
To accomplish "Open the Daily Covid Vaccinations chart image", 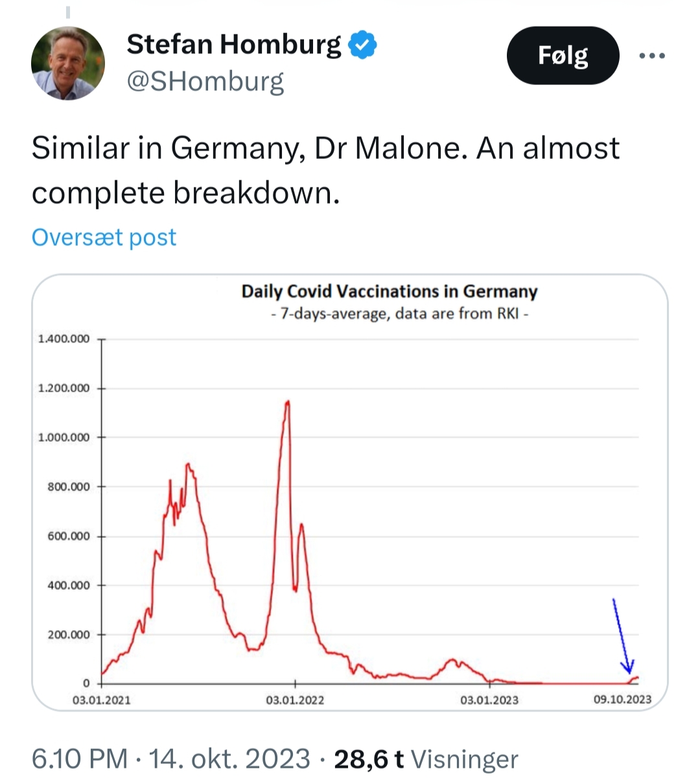I will pos(350,493).
